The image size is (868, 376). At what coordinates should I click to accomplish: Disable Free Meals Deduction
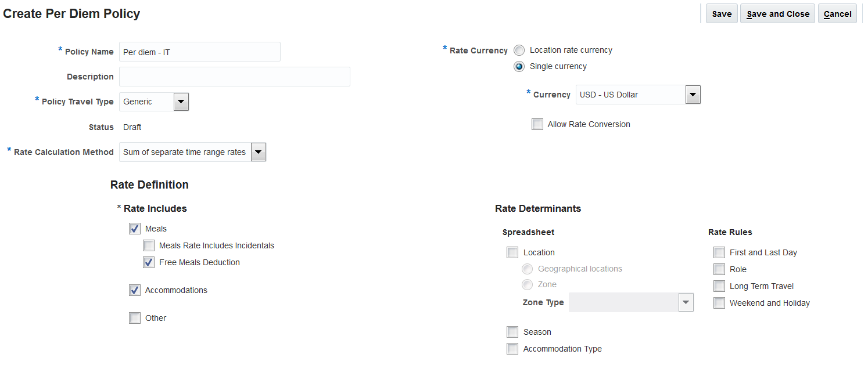tap(149, 262)
